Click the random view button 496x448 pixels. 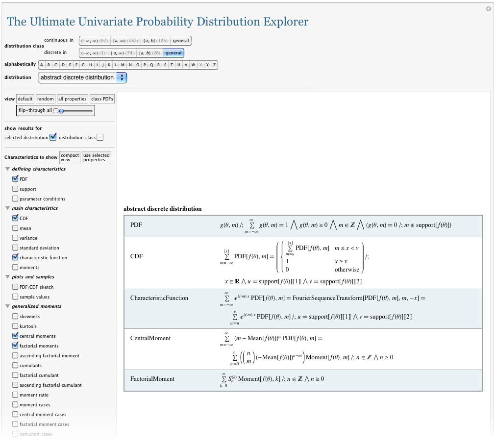click(x=46, y=99)
